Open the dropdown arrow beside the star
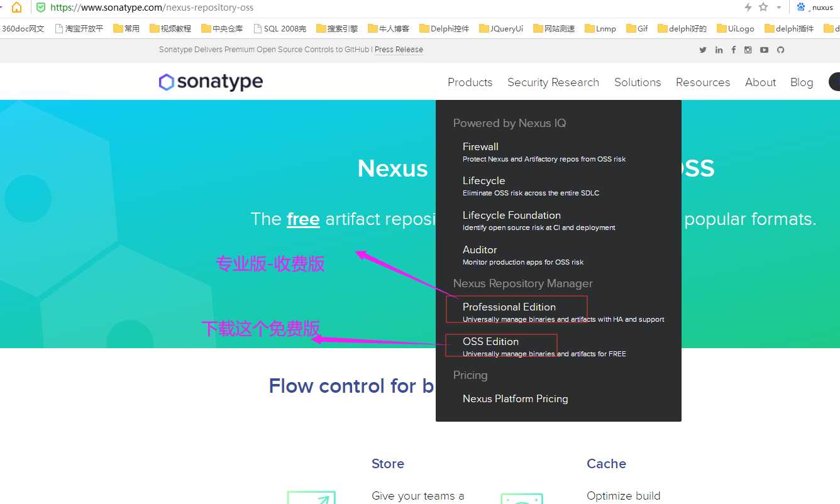The image size is (840, 504). [778, 8]
